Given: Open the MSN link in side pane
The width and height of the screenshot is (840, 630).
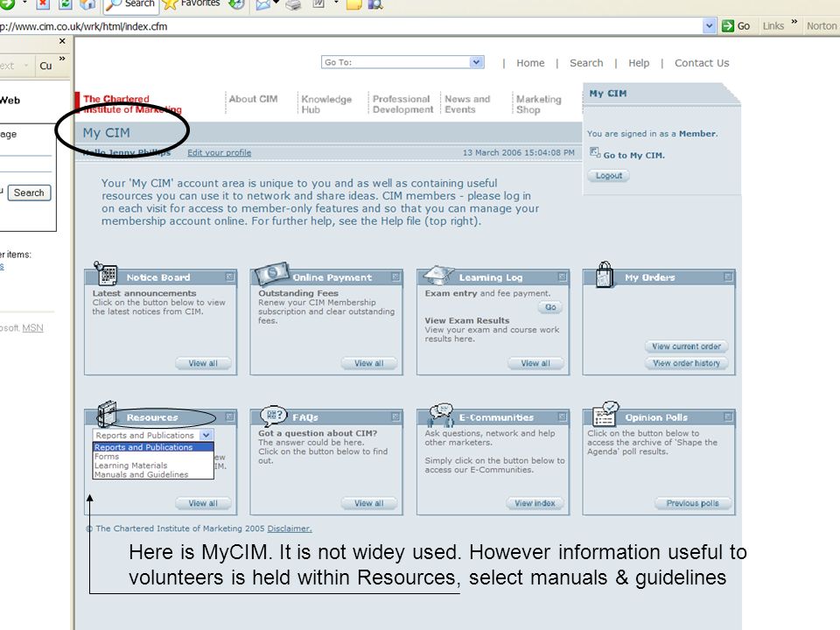Looking at the screenshot, I should (x=32, y=328).
